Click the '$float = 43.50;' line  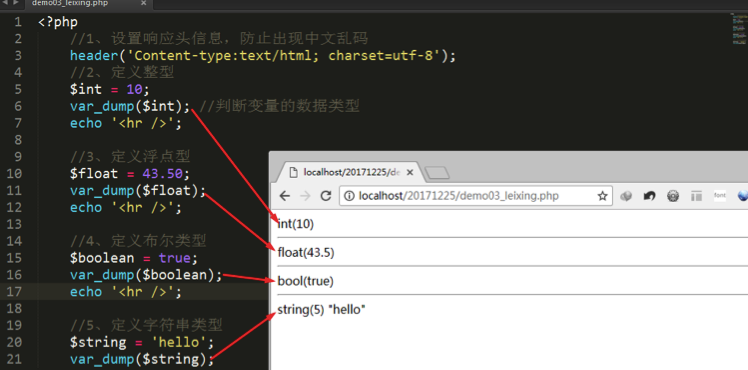click(130, 174)
